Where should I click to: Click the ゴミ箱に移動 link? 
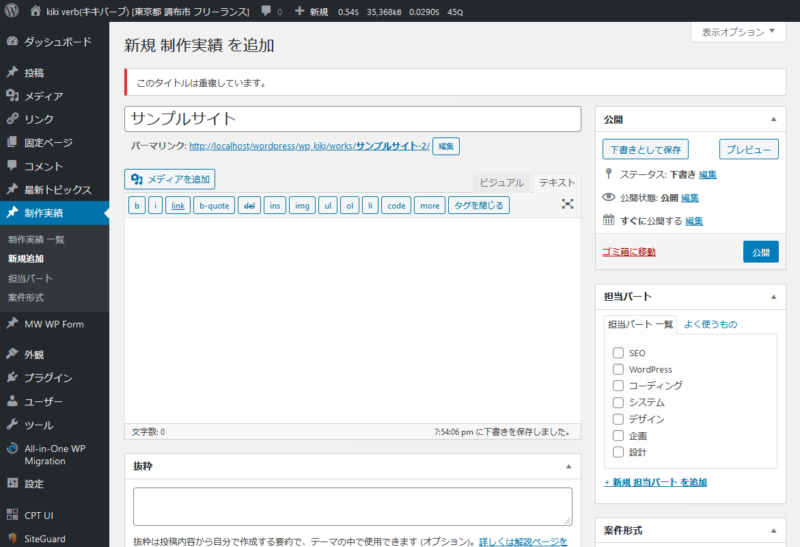629,252
